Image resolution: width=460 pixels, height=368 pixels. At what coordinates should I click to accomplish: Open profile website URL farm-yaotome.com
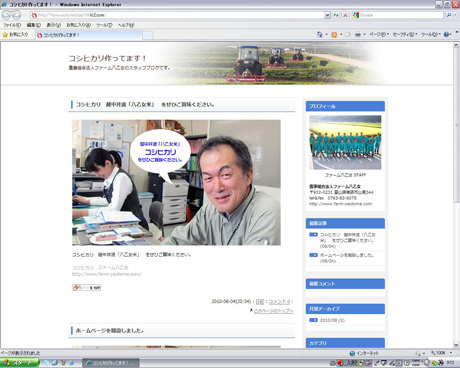340,204
